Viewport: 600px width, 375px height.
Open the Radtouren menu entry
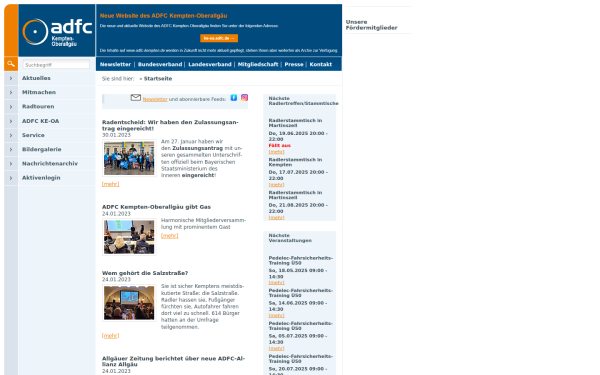[x=38, y=106]
